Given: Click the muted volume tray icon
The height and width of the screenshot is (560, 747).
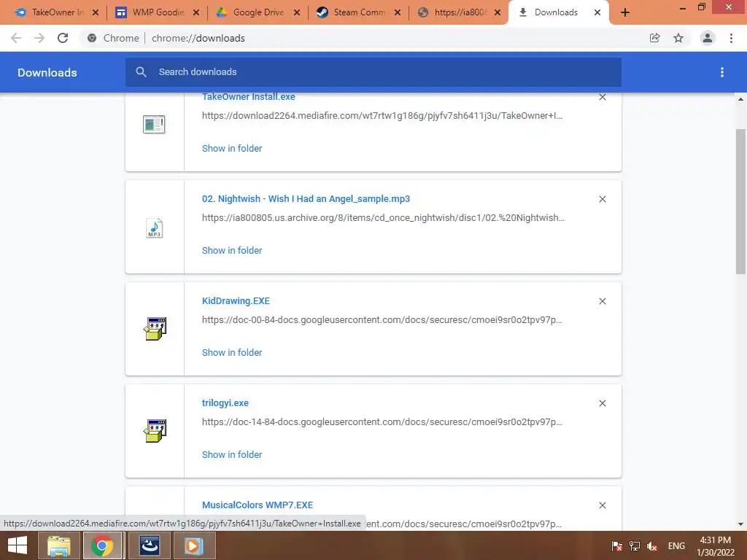Looking at the screenshot, I should coord(652,545).
